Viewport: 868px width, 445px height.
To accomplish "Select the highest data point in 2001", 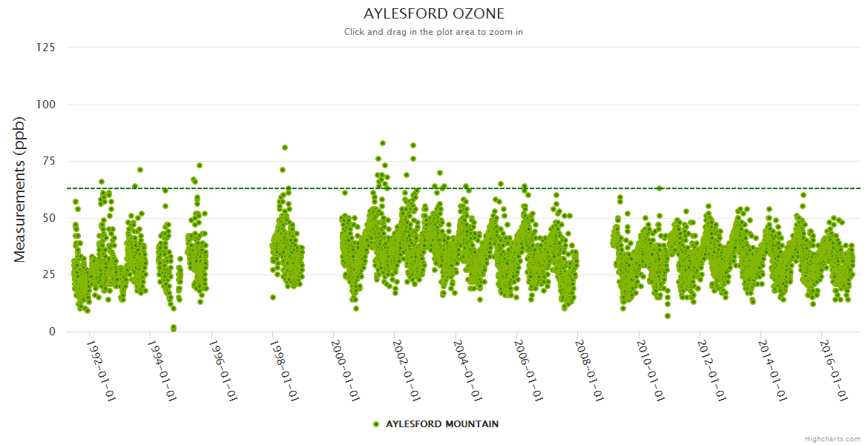I will coord(383,143).
